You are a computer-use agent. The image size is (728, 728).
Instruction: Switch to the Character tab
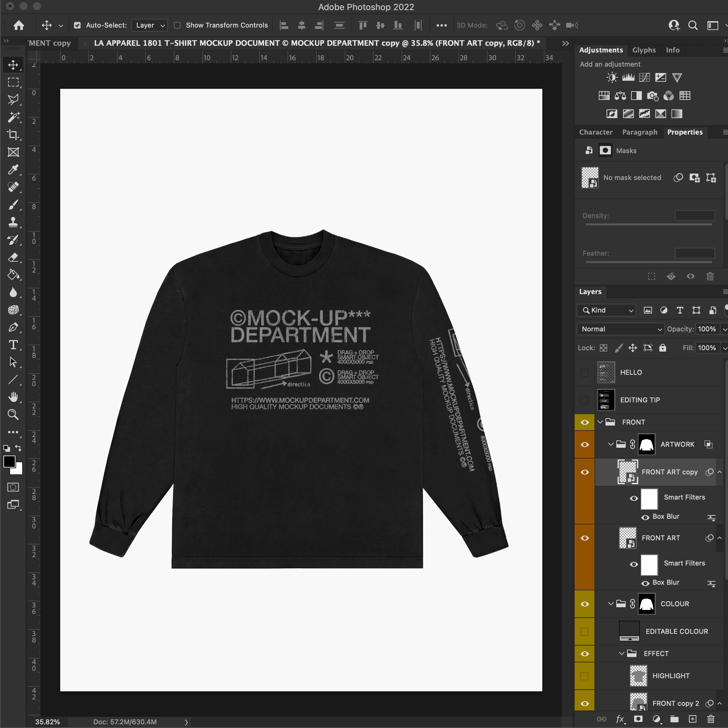[x=596, y=132]
